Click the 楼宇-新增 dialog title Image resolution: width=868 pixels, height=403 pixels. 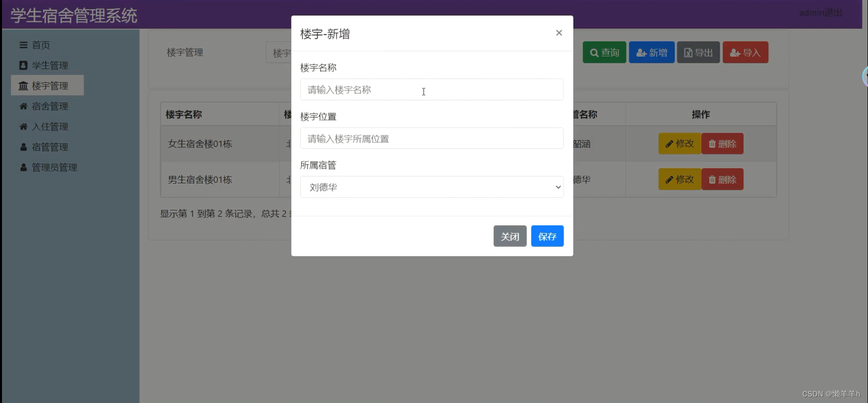[x=325, y=34]
